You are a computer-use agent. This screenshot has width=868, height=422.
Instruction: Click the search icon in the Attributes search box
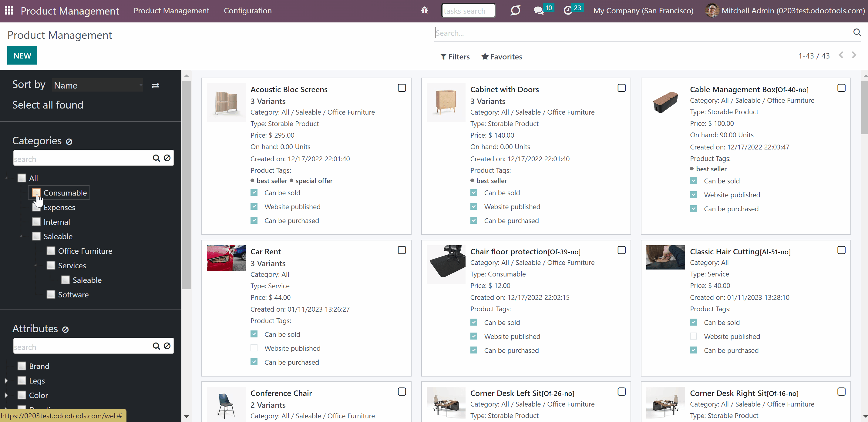156,346
